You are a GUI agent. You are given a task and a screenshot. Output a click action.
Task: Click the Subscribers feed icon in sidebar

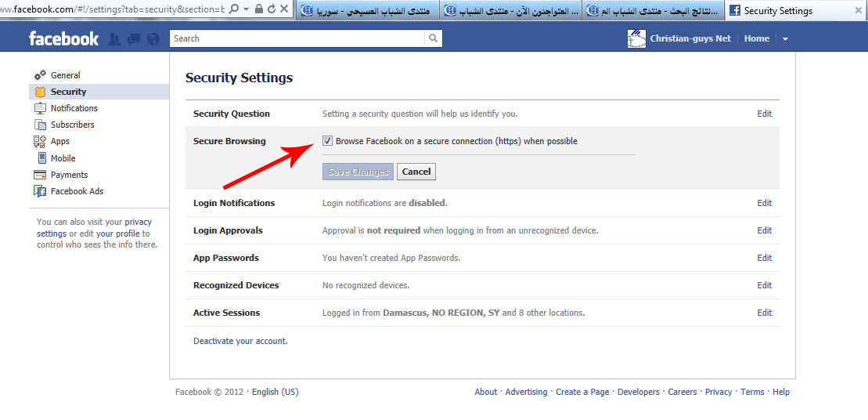click(40, 125)
